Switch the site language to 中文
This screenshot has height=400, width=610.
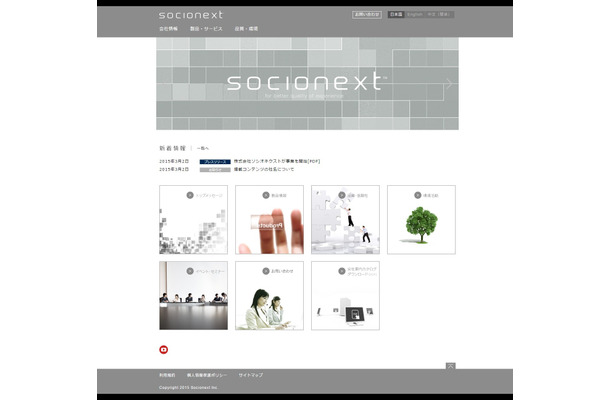(x=438, y=14)
